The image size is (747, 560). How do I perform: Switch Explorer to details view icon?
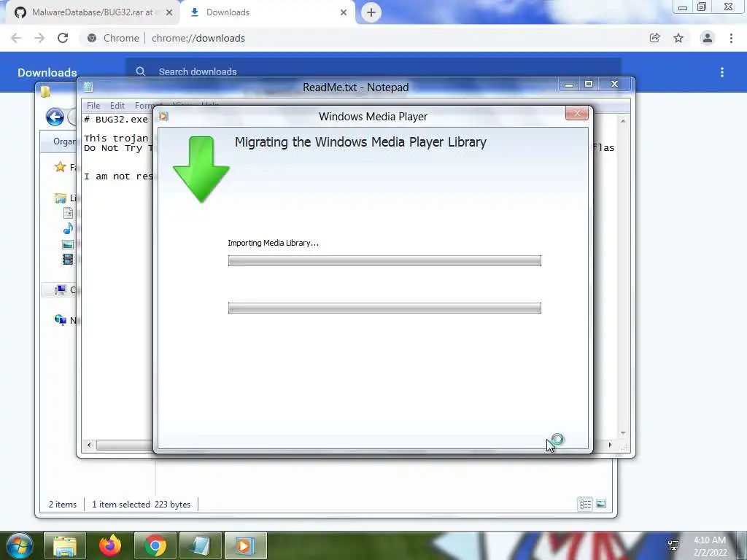click(x=585, y=504)
